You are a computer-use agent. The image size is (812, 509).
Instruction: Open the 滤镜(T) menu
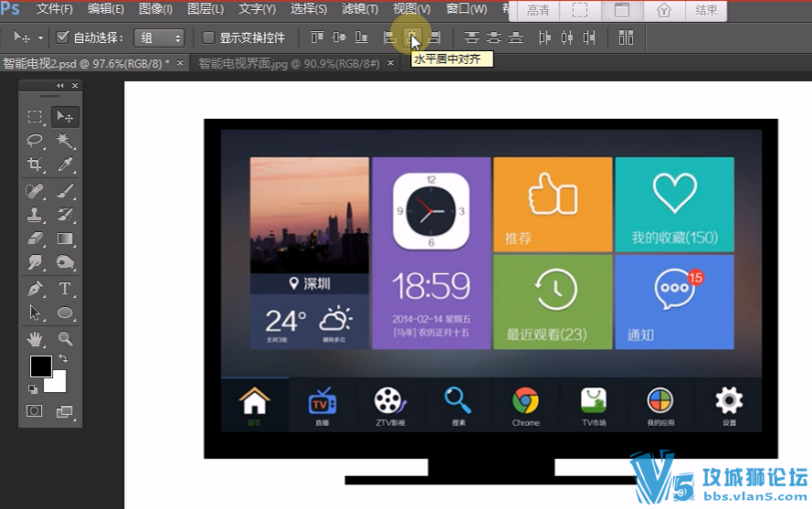point(360,9)
